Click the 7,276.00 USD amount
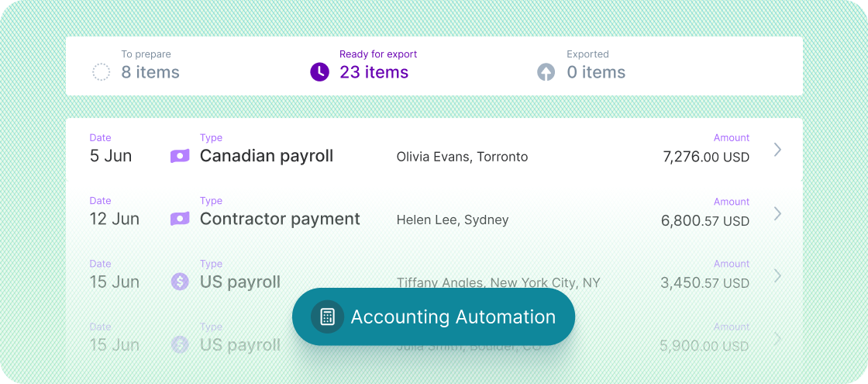This screenshot has height=384, width=868. click(706, 157)
